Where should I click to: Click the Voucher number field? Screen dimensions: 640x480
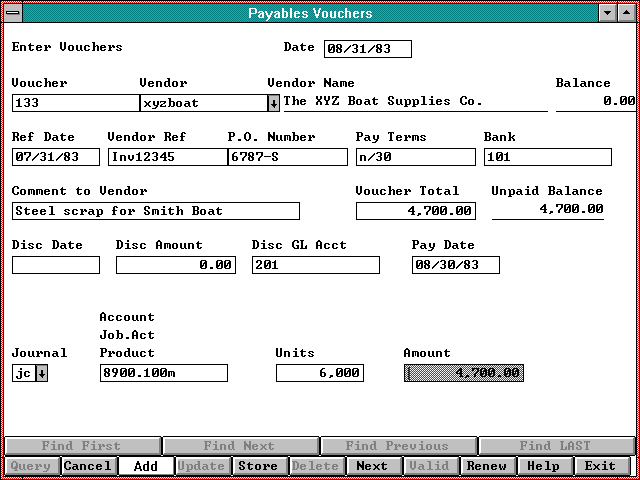click(x=75, y=103)
